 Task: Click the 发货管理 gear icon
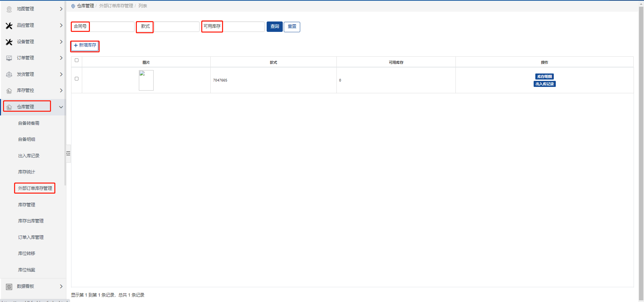pyautogui.click(x=9, y=74)
